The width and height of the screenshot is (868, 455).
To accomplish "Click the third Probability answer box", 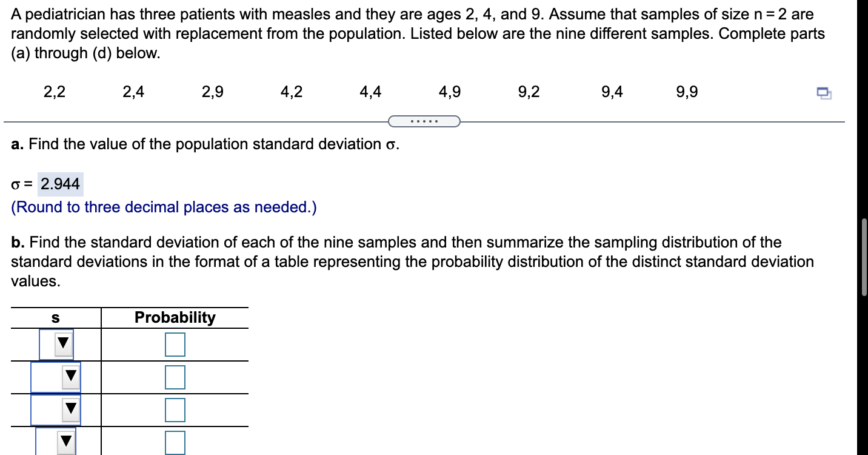I will (x=175, y=409).
